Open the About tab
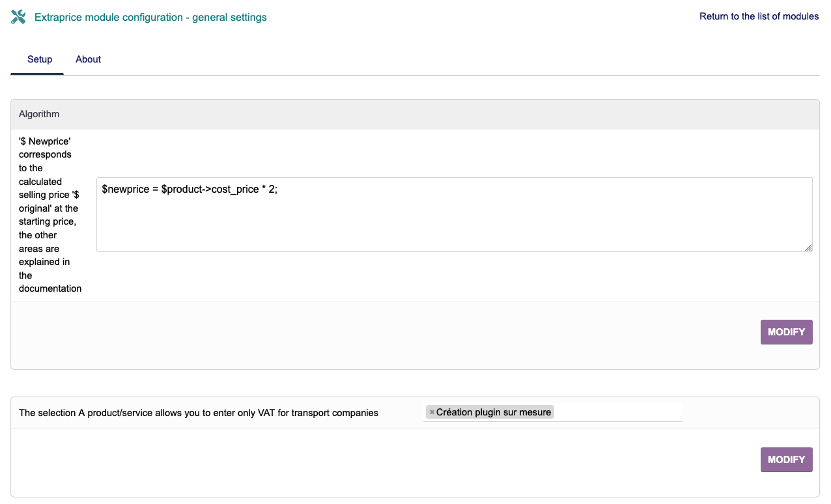The image size is (831, 504). [x=88, y=59]
